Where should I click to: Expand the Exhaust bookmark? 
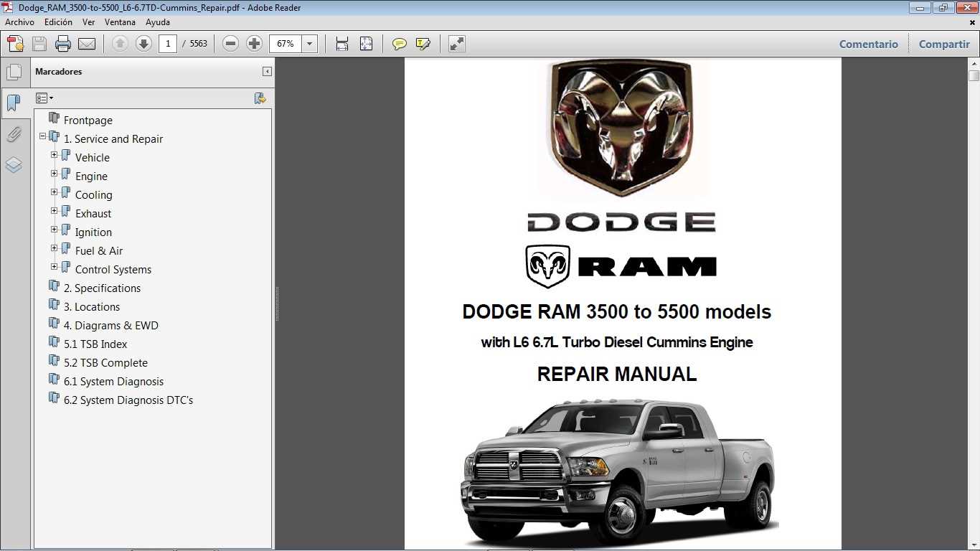click(x=55, y=210)
